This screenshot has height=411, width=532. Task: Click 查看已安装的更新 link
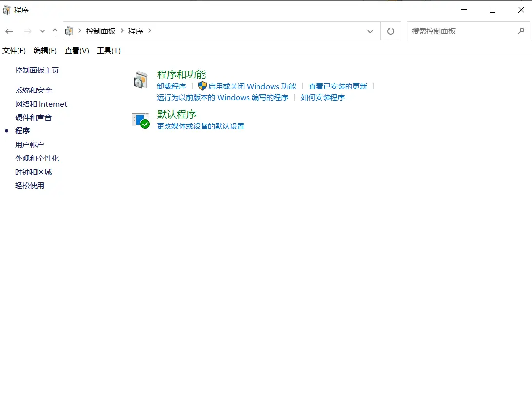point(338,87)
